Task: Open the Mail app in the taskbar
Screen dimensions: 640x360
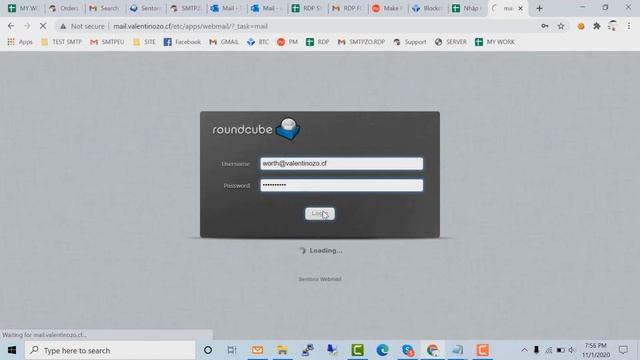Action: (257, 350)
